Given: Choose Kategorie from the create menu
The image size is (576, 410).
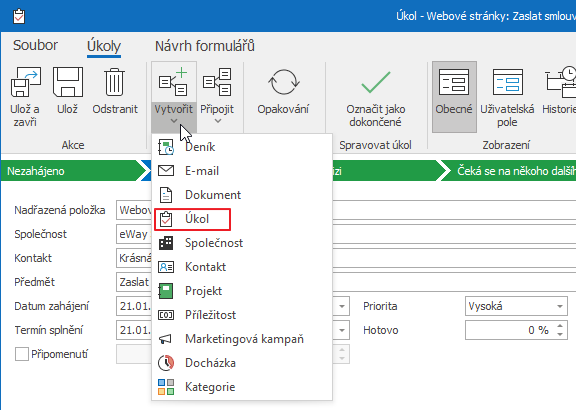Looking at the screenshot, I should pyautogui.click(x=242, y=387).
